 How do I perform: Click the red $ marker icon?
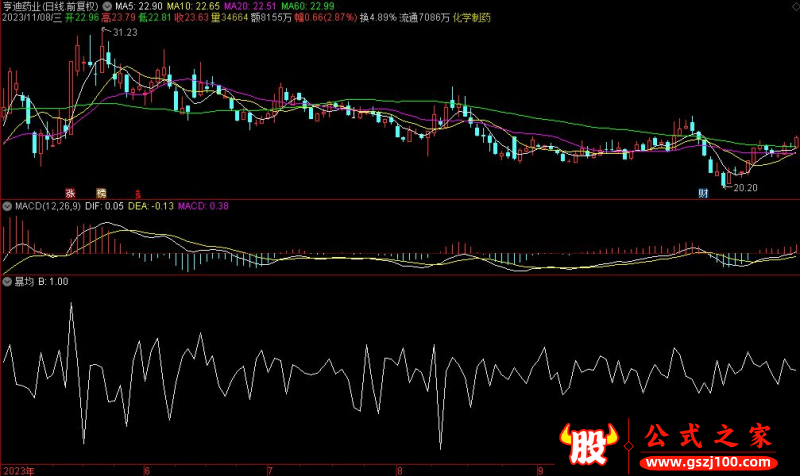click(138, 192)
